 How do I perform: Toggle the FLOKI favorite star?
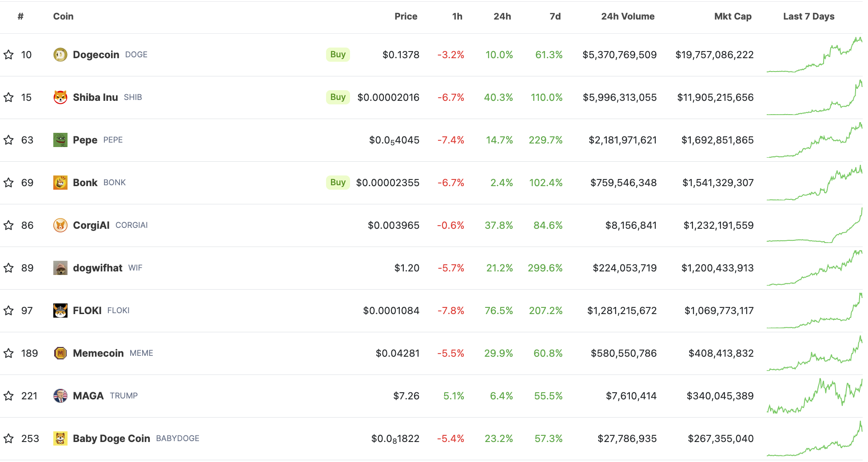[x=8, y=311]
